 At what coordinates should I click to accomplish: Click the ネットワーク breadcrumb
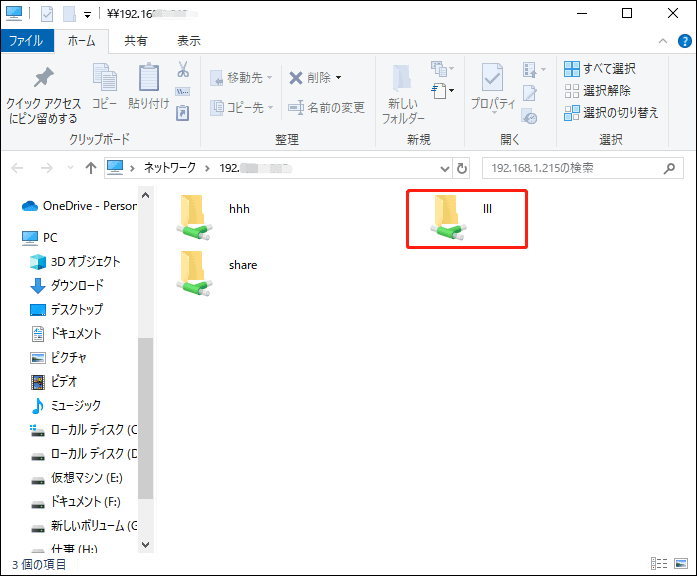(170, 168)
